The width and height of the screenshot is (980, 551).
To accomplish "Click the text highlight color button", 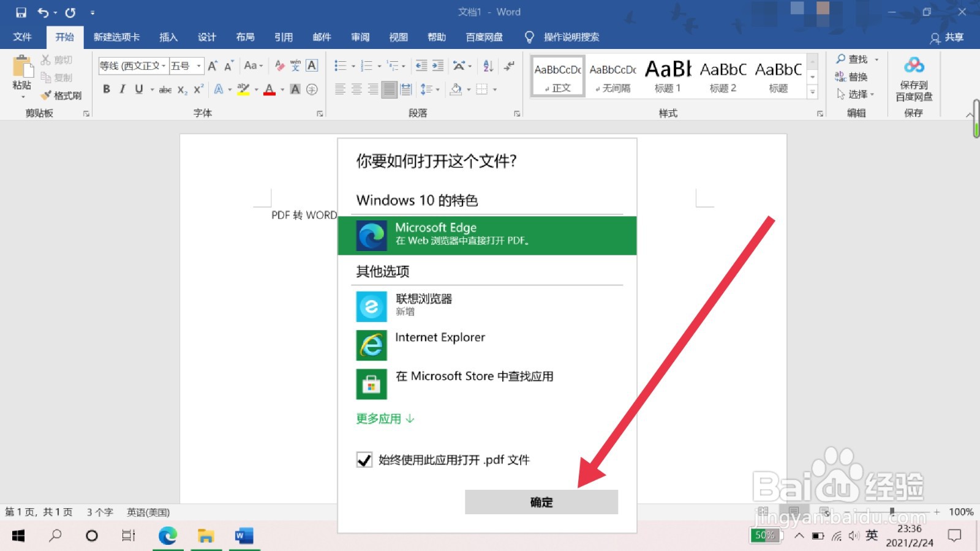I will click(x=243, y=89).
